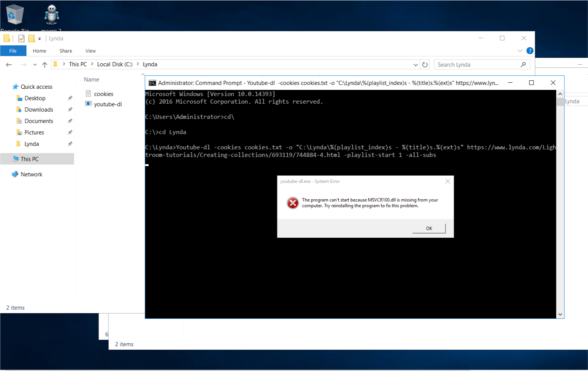This screenshot has height=371, width=588.
Task: Select Lynda folder in the navigation pane
Action: coord(32,144)
